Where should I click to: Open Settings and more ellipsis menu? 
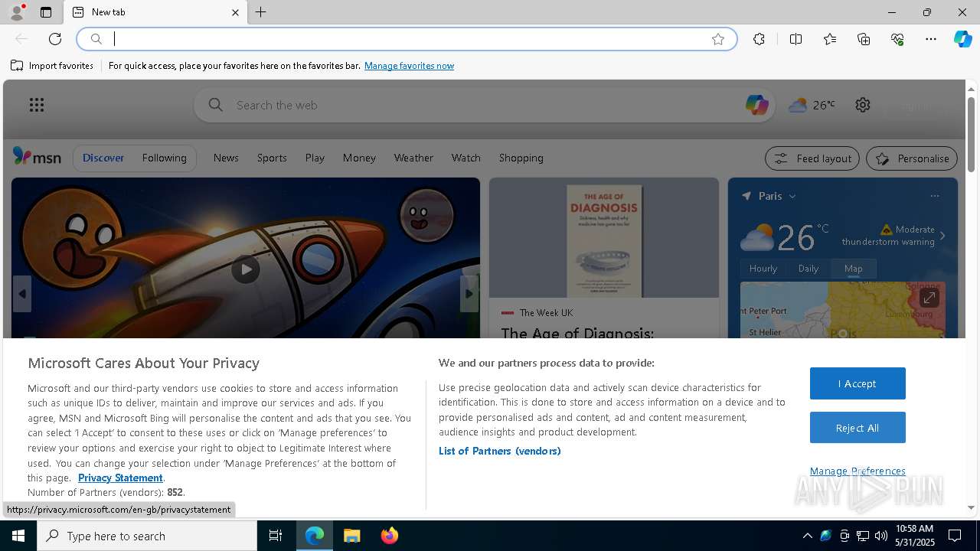click(931, 39)
